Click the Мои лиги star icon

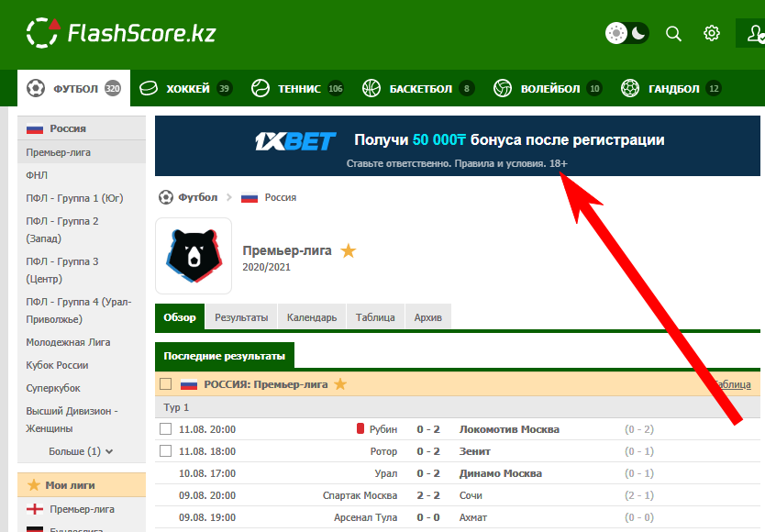34,485
